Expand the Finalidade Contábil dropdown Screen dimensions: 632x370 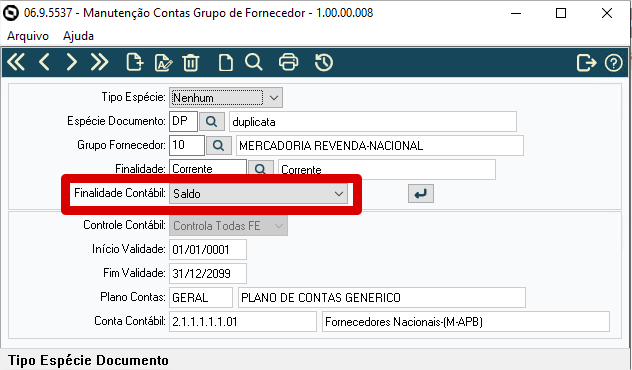(x=339, y=194)
